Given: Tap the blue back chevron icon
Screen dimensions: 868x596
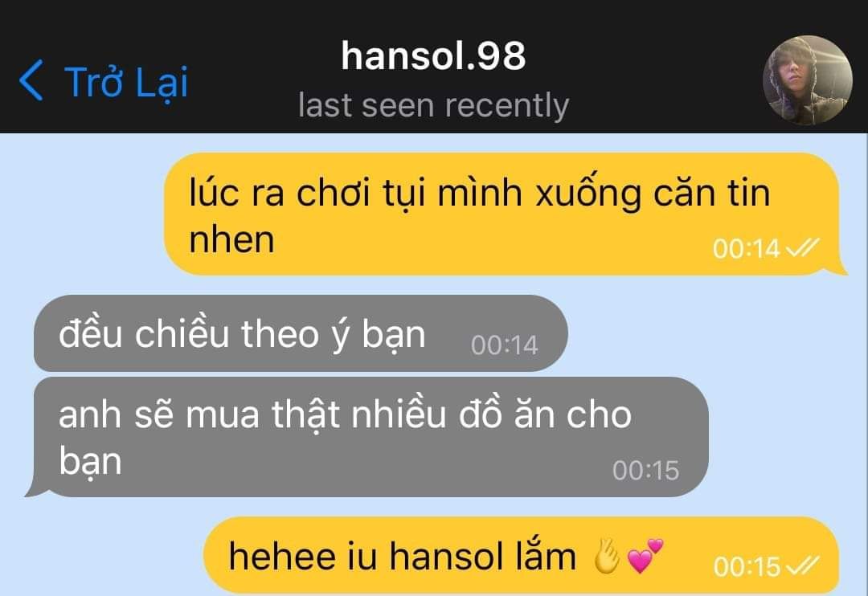Looking at the screenshot, I should (x=31, y=81).
